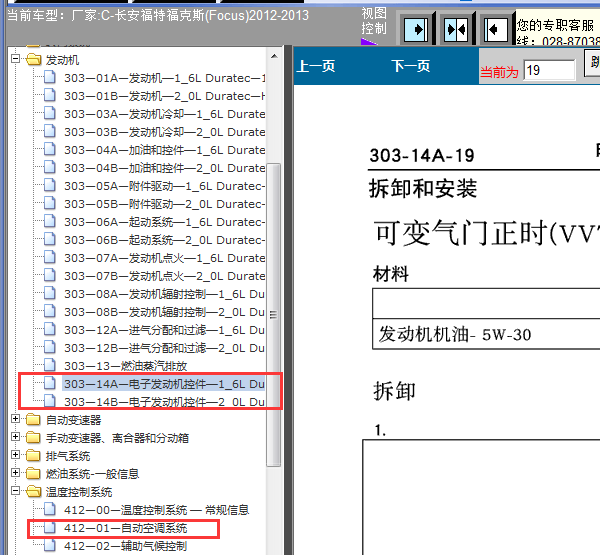Go to previous page 上一页

pyautogui.click(x=316, y=66)
